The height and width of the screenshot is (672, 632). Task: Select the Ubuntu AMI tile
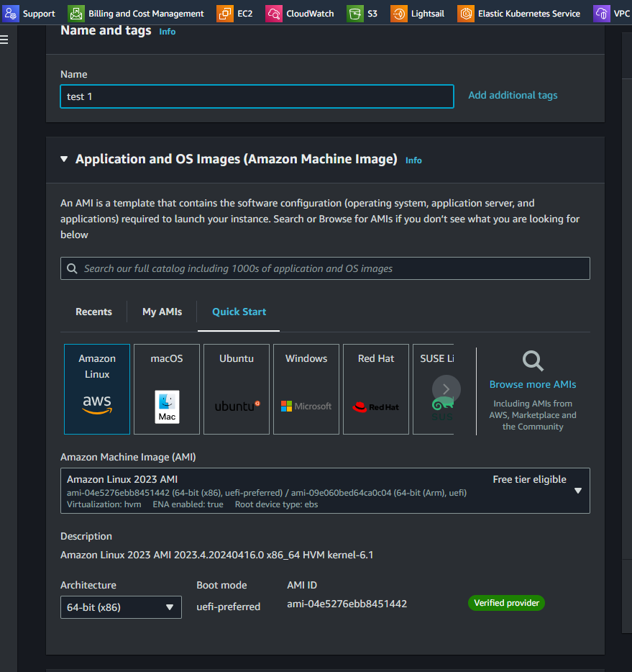click(x=237, y=389)
